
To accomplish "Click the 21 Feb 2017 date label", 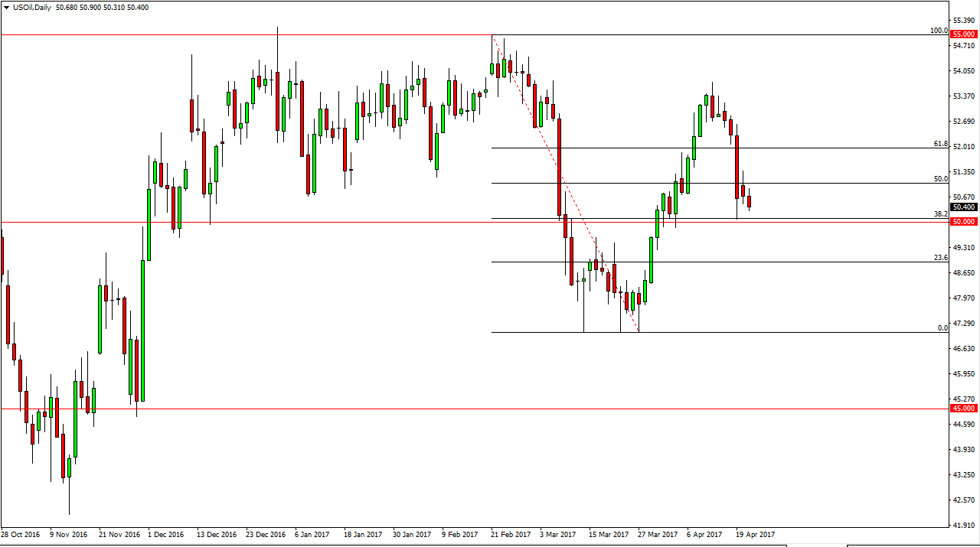I will 511,535.
